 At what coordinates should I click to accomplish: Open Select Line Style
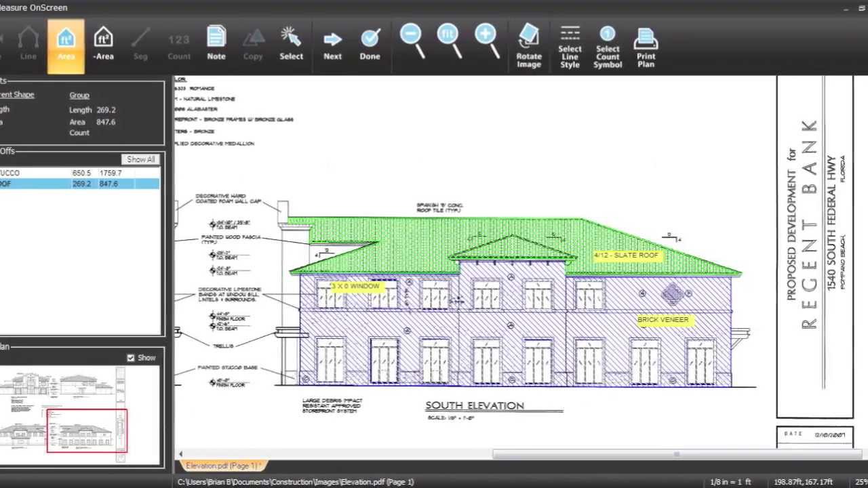(x=570, y=46)
